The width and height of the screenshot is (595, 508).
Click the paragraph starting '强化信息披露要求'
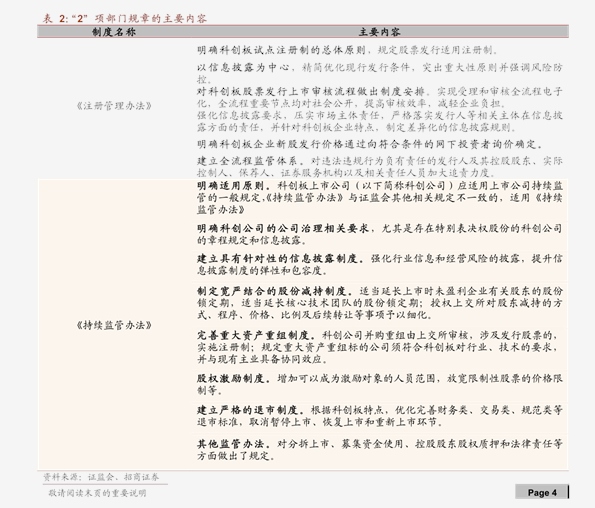(379, 121)
